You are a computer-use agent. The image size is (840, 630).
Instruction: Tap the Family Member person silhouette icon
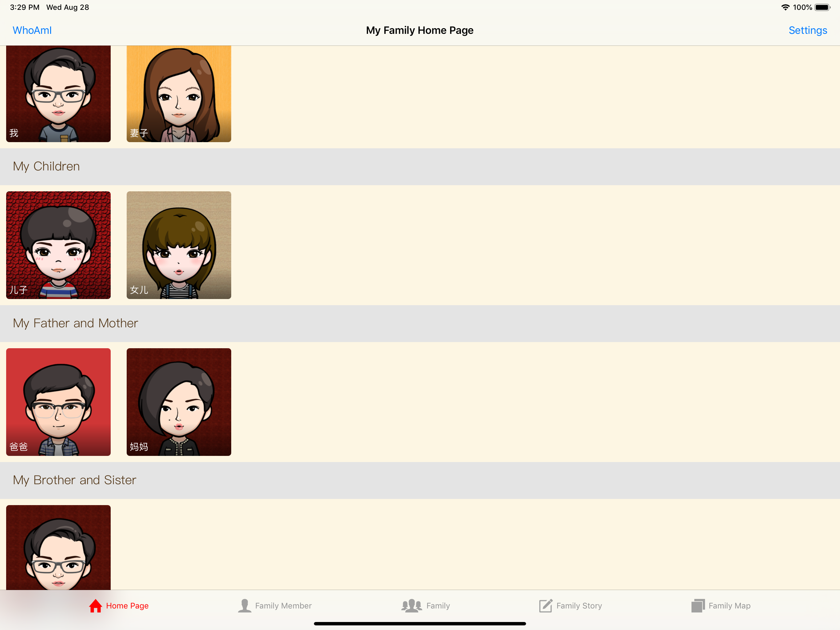click(x=244, y=606)
